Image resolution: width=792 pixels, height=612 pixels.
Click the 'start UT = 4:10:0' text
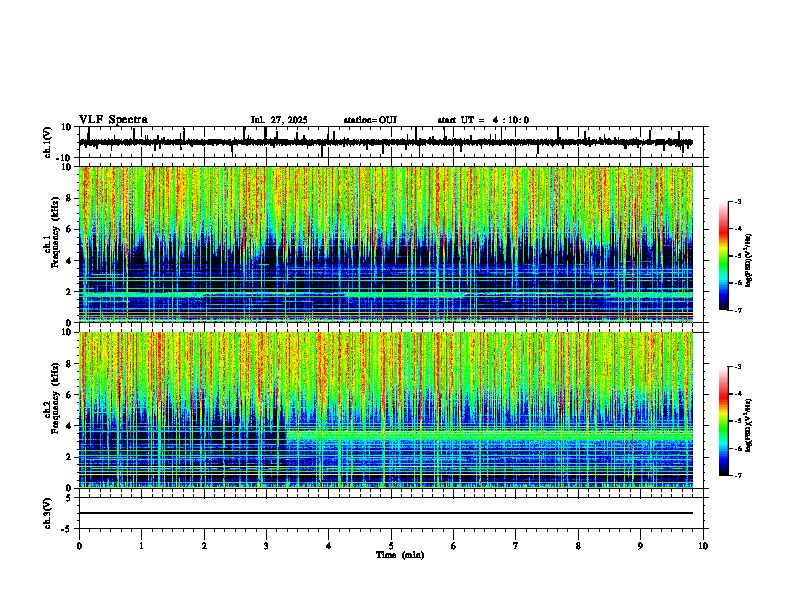[x=483, y=120]
